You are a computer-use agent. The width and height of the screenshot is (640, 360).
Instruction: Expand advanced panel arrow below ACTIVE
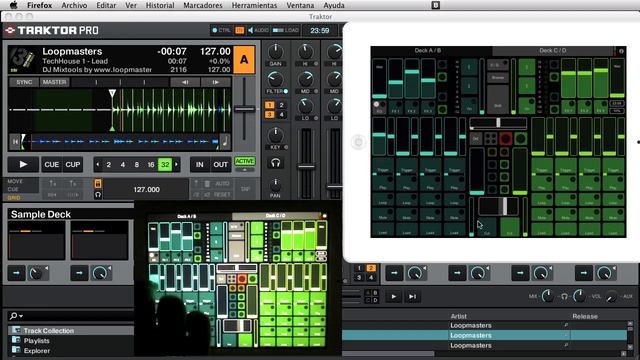click(x=244, y=170)
